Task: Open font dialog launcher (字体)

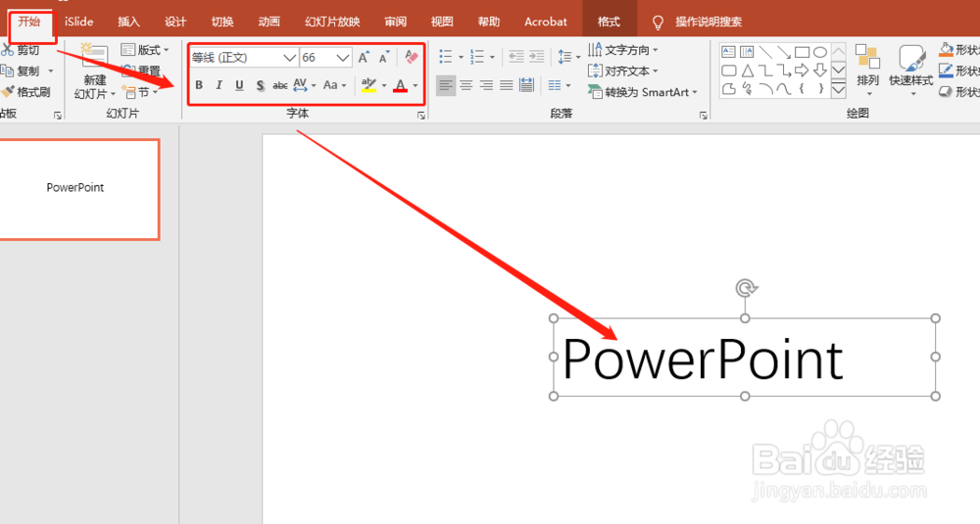Action: pos(421,116)
